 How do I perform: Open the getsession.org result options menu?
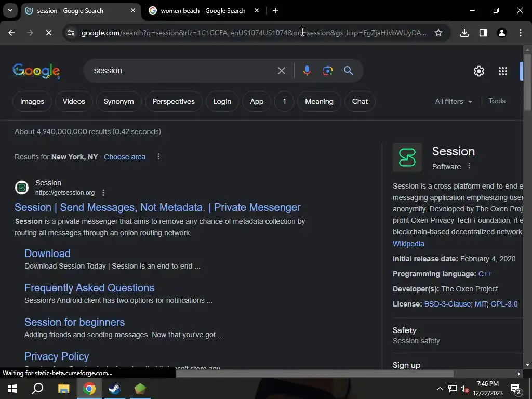pos(103,193)
